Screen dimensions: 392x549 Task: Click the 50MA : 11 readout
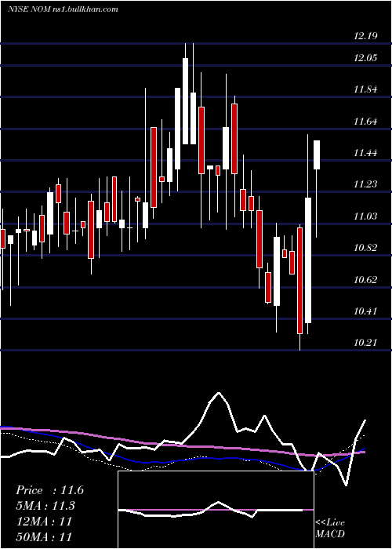pyautogui.click(x=44, y=536)
